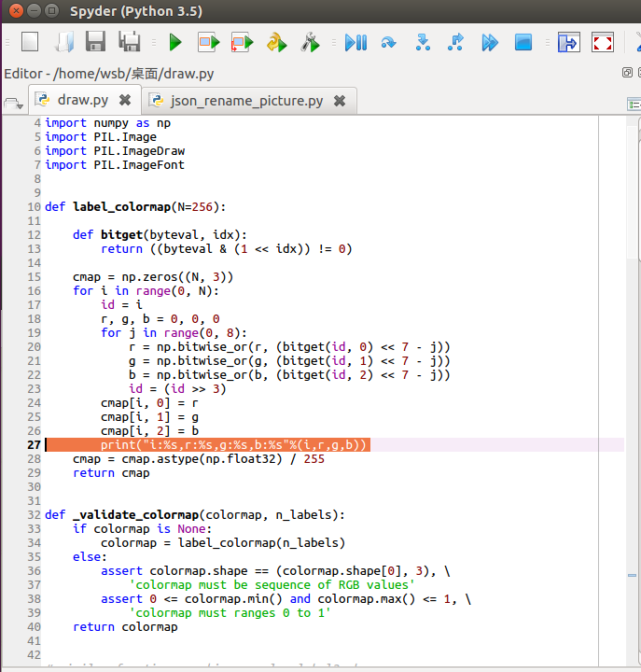The width and height of the screenshot is (641, 672).
Task: Switch to the json_rename_picture.py tab
Action: (x=247, y=101)
